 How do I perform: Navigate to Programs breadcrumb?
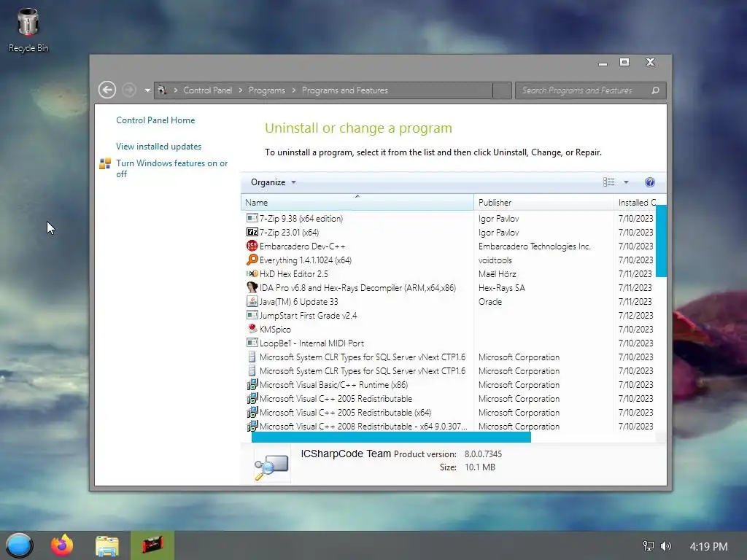click(267, 90)
